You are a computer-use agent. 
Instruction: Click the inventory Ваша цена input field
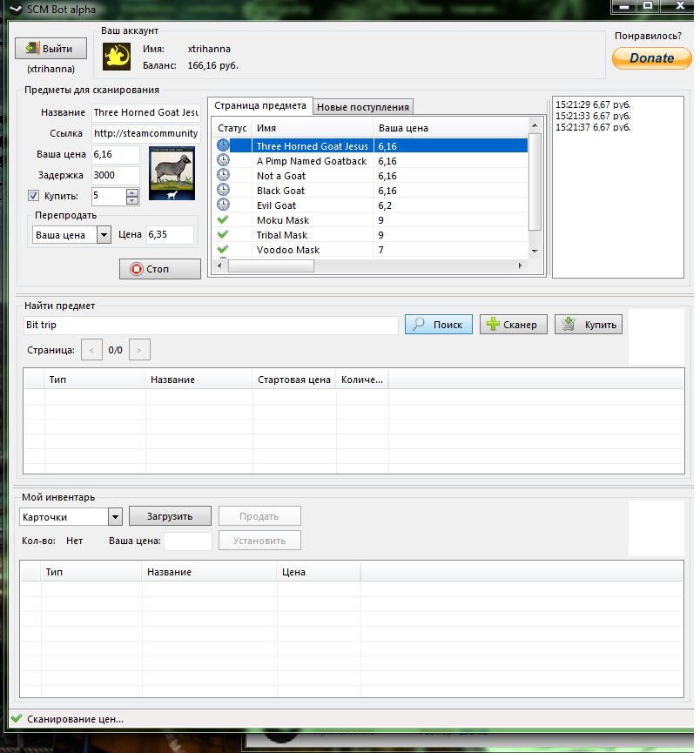pos(188,541)
